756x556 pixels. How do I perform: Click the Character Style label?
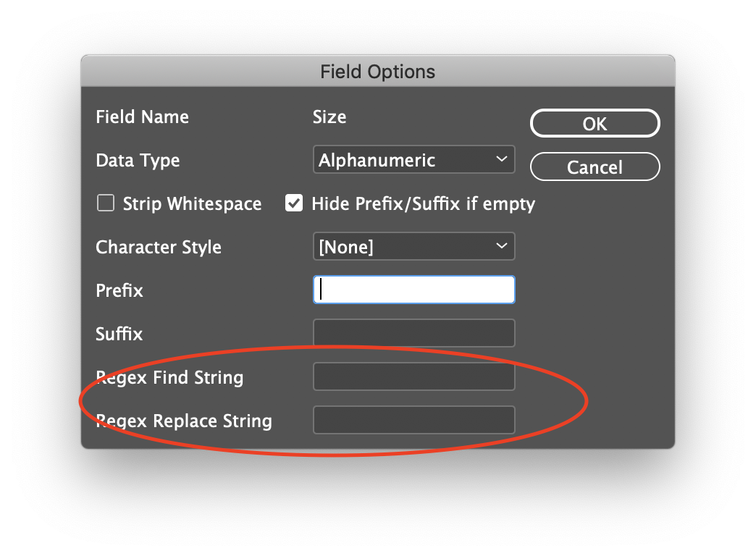click(159, 247)
